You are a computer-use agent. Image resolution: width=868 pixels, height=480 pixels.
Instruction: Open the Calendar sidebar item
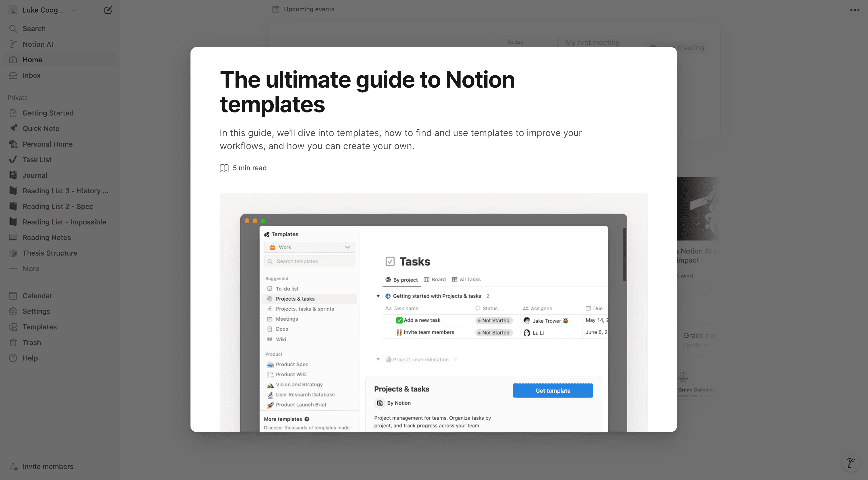tap(37, 295)
